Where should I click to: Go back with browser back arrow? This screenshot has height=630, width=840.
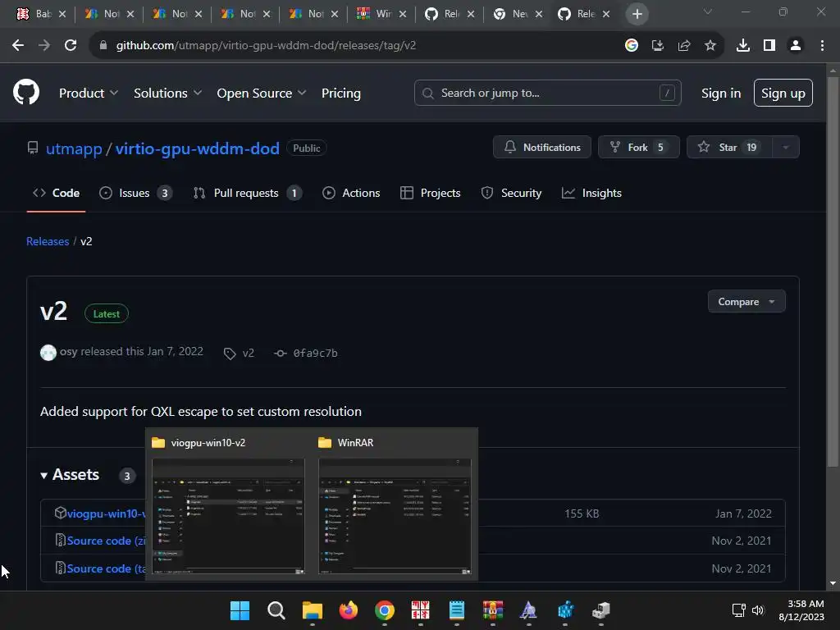[18, 46]
